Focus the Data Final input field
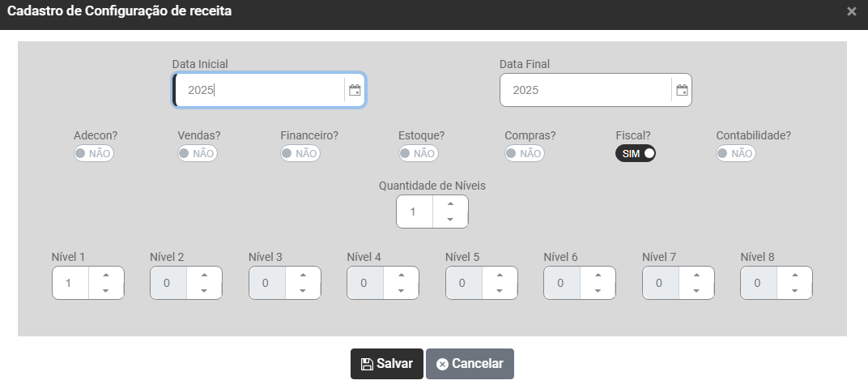The height and width of the screenshot is (389, 868). click(585, 90)
